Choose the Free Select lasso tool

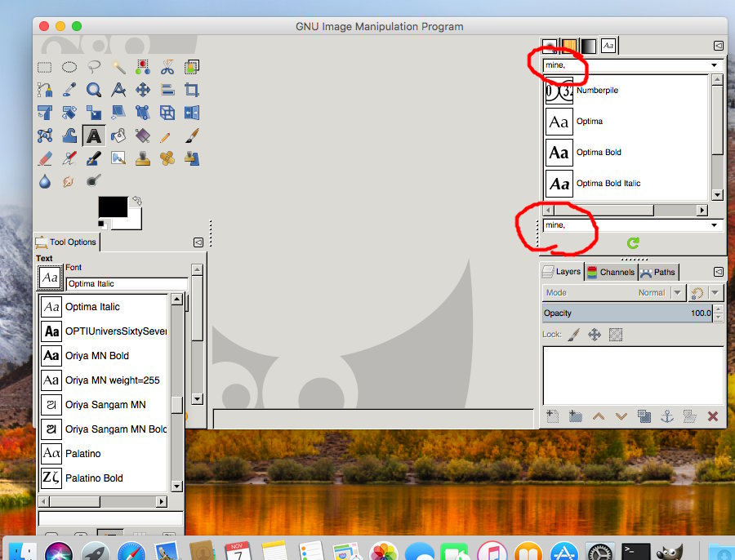pos(94,68)
